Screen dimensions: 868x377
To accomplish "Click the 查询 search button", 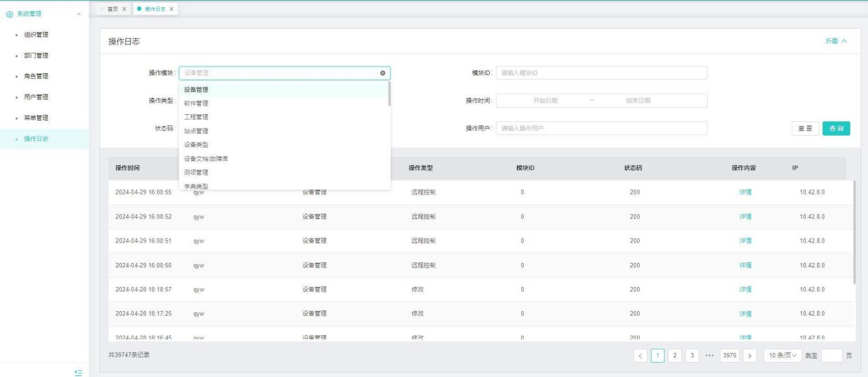I will tap(836, 128).
